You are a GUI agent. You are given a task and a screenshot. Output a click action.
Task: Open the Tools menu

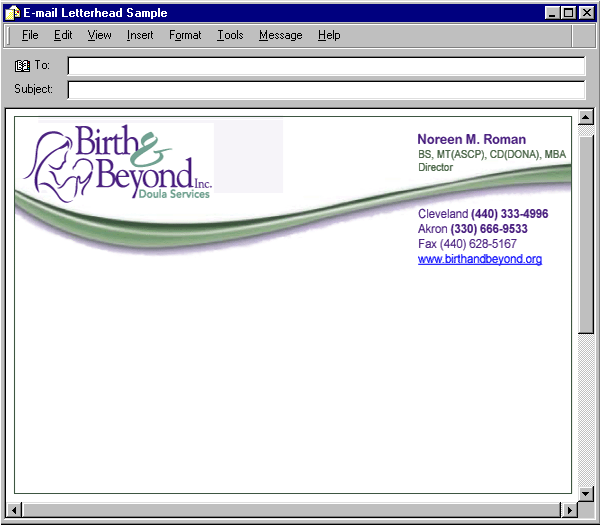tap(230, 35)
